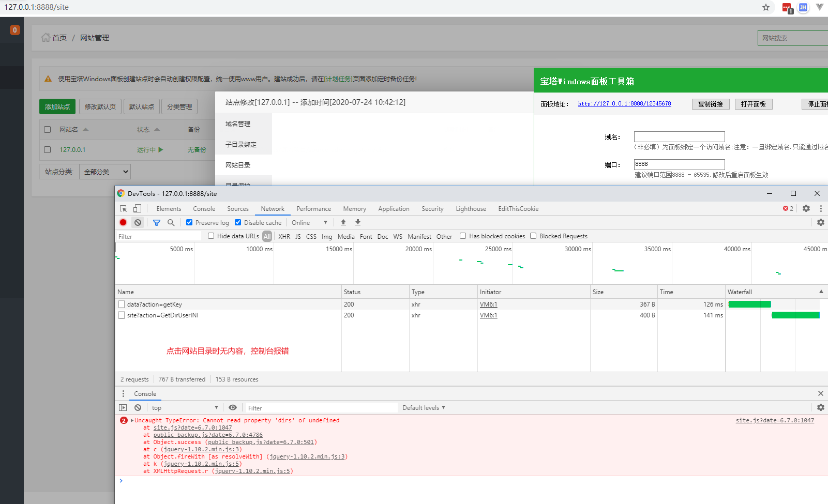Clear the network log

tap(138, 222)
